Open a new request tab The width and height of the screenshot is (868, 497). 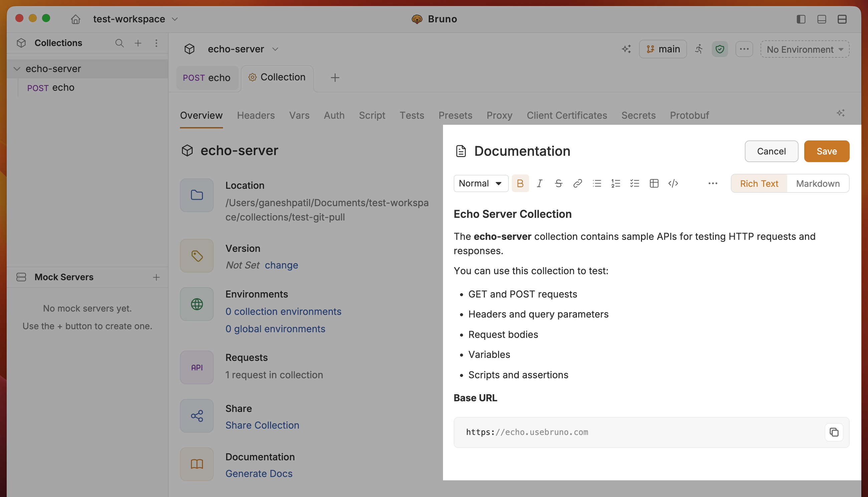[x=335, y=78]
